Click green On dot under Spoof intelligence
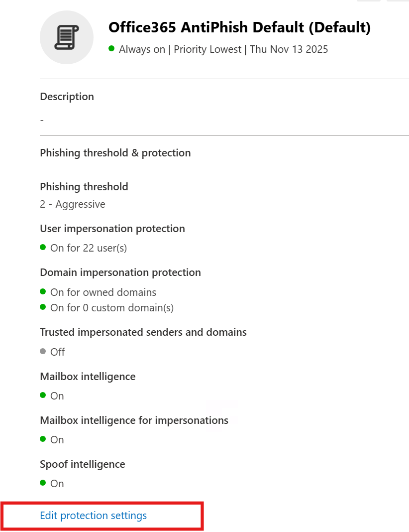 click(43, 483)
